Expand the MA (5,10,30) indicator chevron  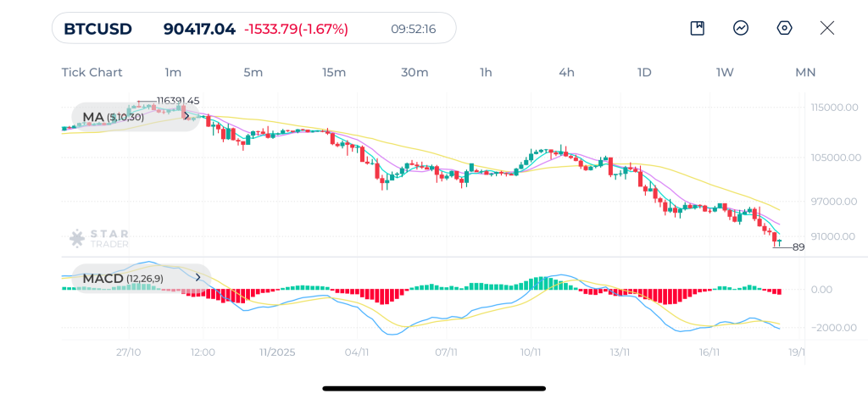pyautogui.click(x=186, y=117)
